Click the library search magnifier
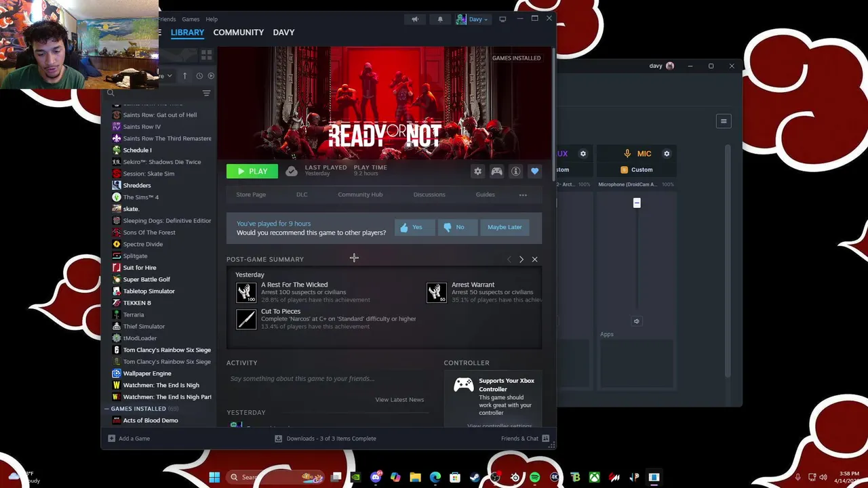The width and height of the screenshot is (868, 488). 111,94
